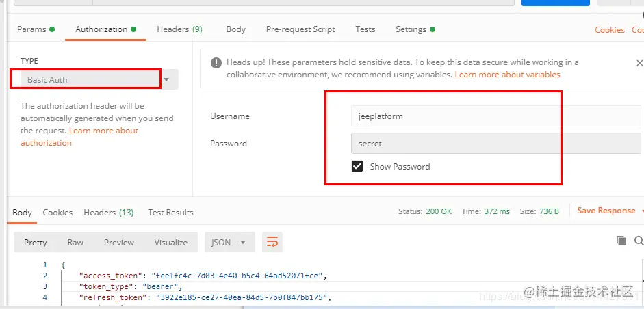644x309 pixels.
Task: Open search in response body
Action: (x=639, y=241)
